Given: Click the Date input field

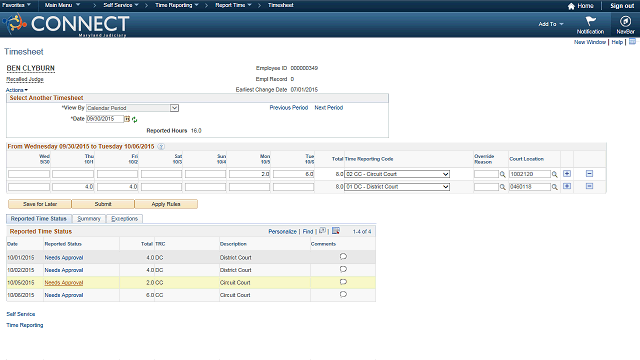Looking at the screenshot, I should pos(104,119).
